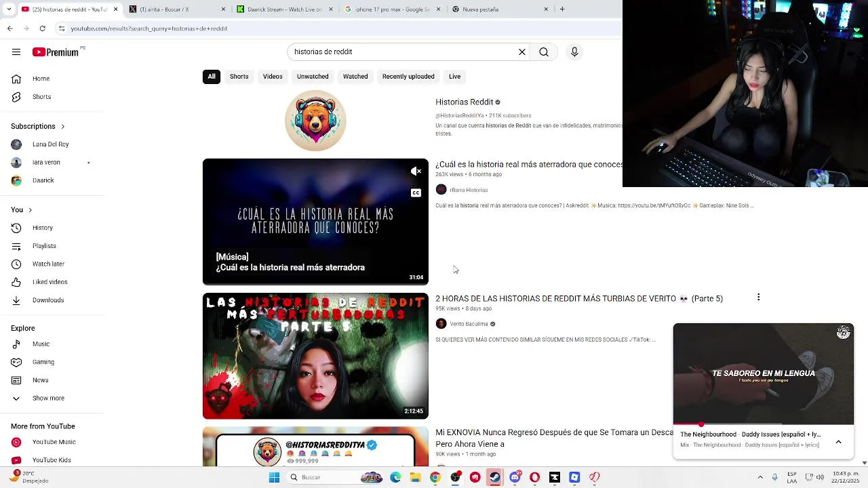Select the All filter chip
868x488 pixels.
[x=212, y=77]
